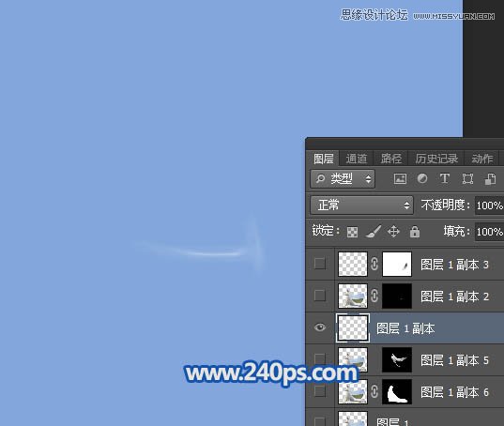
Task: Select layer name 图层 1 副本 3
Action: 454,265
